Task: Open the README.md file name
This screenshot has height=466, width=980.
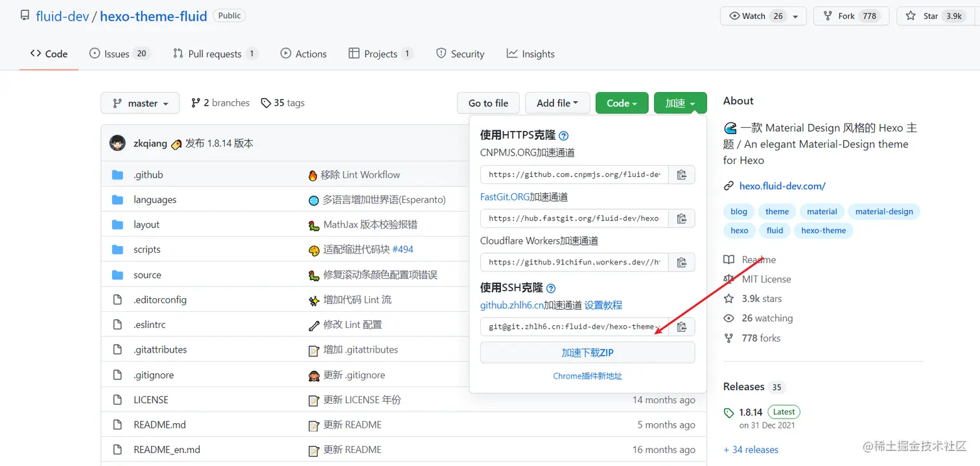Action: pos(159,425)
